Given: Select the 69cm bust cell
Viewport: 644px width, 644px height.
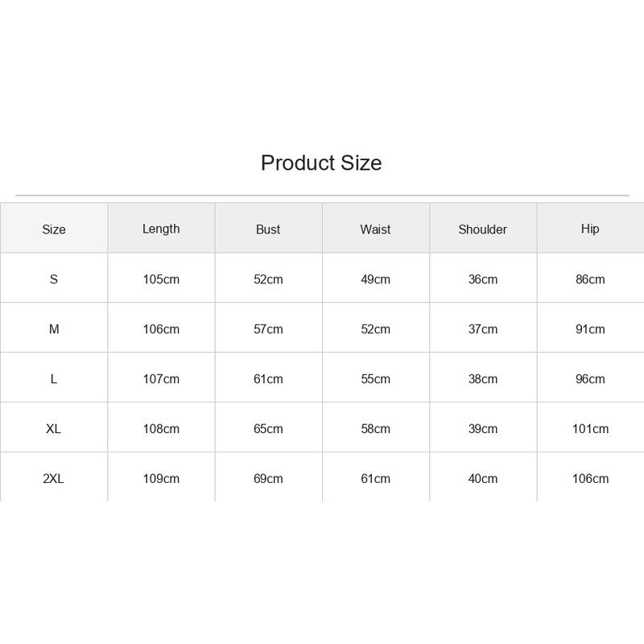Looking at the screenshot, I should [268, 478].
